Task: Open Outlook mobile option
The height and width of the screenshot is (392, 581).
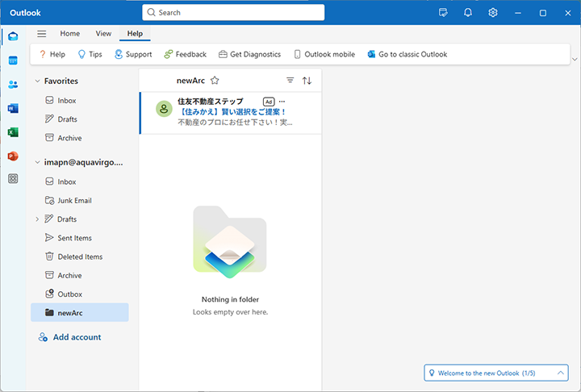Action: coord(324,55)
